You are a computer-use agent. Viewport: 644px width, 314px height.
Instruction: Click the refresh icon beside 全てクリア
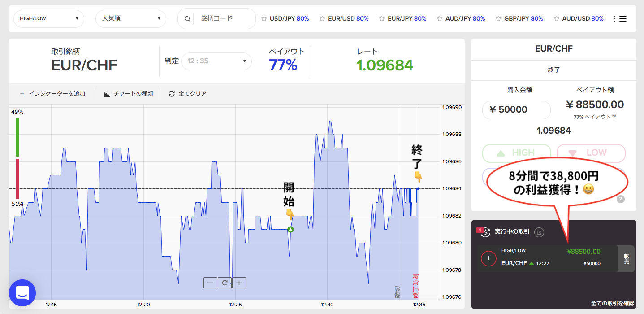click(x=171, y=94)
